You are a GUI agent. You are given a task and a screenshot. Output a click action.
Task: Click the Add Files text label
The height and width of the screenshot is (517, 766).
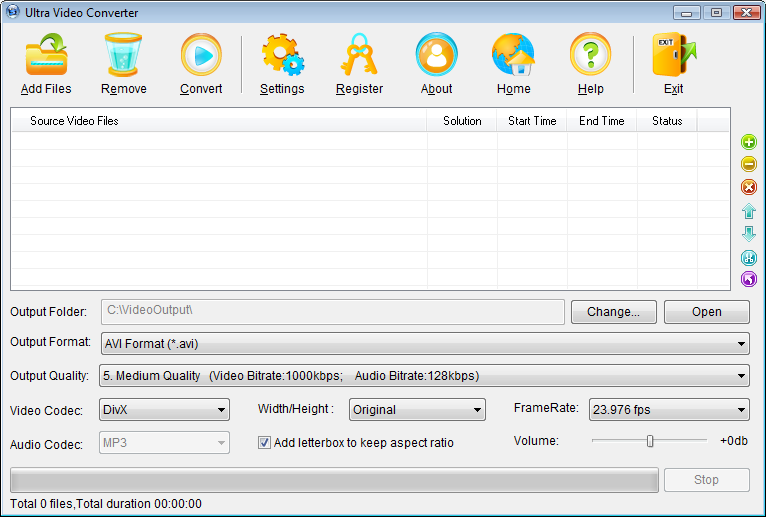pos(46,88)
